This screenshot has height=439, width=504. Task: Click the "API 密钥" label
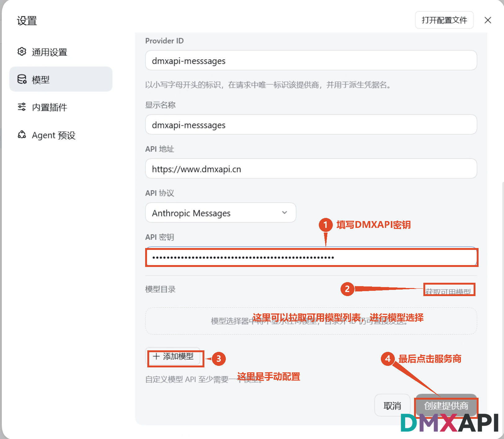pyautogui.click(x=159, y=237)
